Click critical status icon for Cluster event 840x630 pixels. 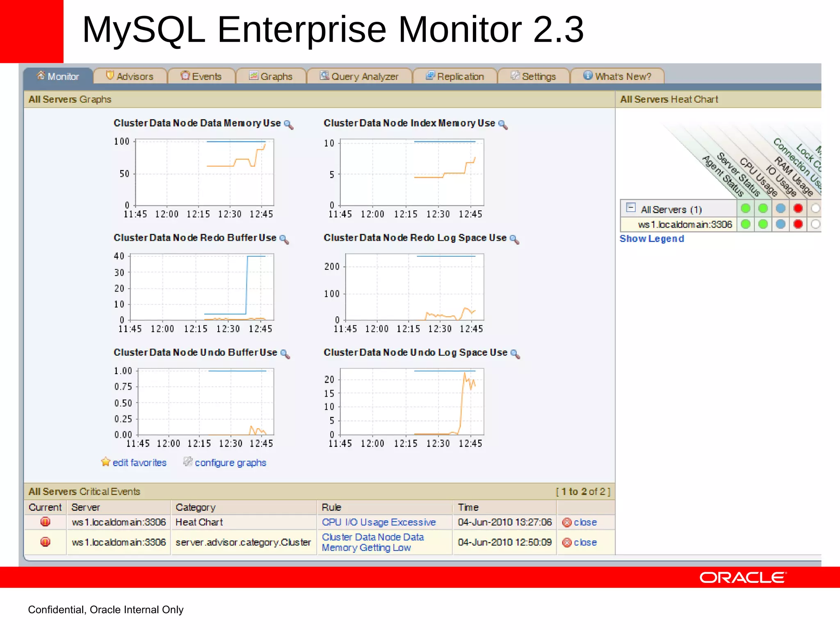(45, 542)
